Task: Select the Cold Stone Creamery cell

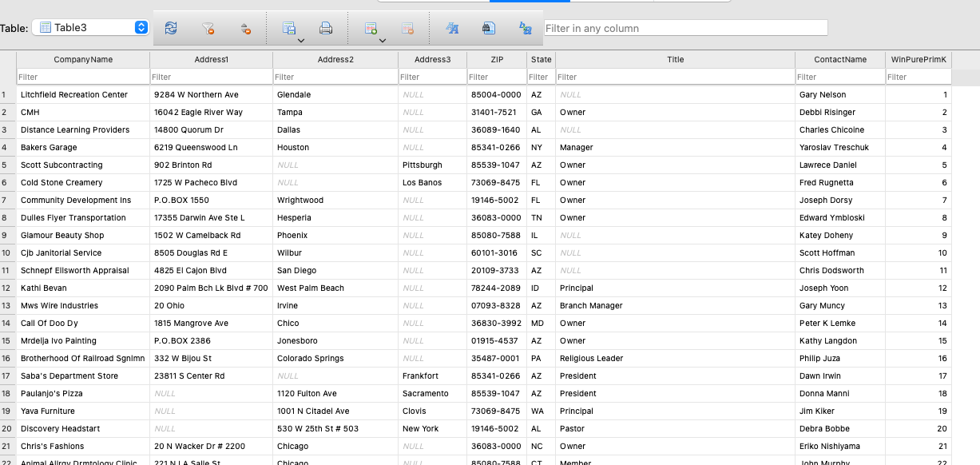Action: coord(83,182)
